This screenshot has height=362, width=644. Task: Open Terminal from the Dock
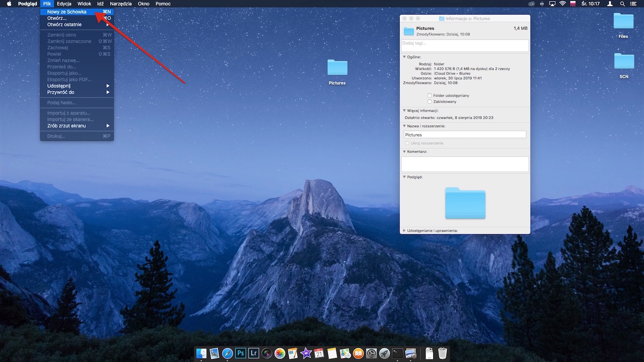click(397, 353)
